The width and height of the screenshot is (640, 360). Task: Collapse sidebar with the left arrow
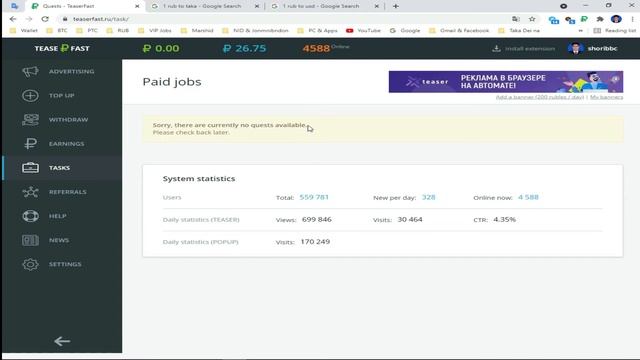click(x=62, y=341)
